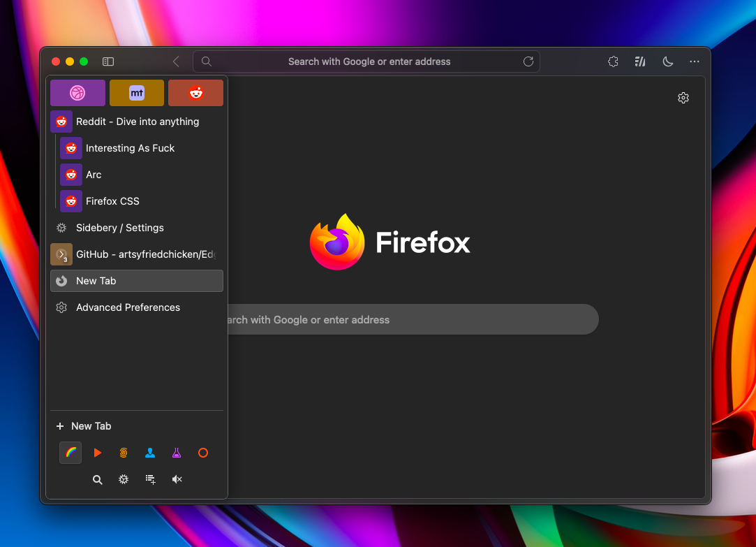Expand the folded GitHub tab group
756x547 pixels.
click(61, 254)
